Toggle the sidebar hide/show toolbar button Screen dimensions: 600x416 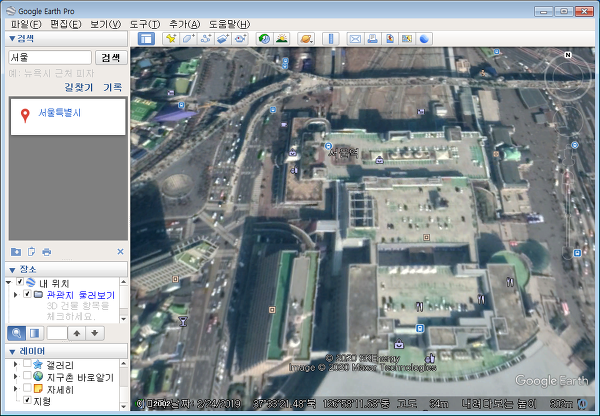(x=146, y=39)
